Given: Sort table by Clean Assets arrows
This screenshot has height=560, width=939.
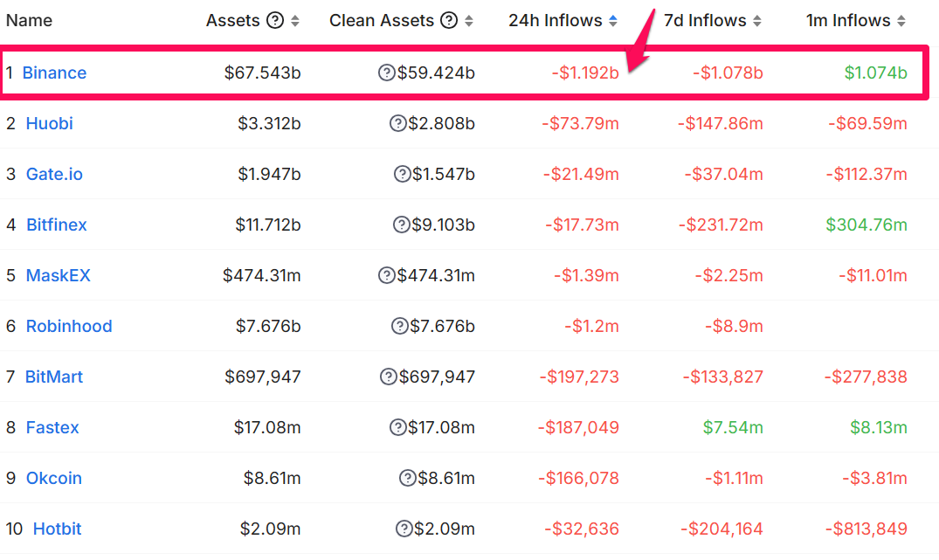Looking at the screenshot, I should pyautogui.click(x=469, y=21).
